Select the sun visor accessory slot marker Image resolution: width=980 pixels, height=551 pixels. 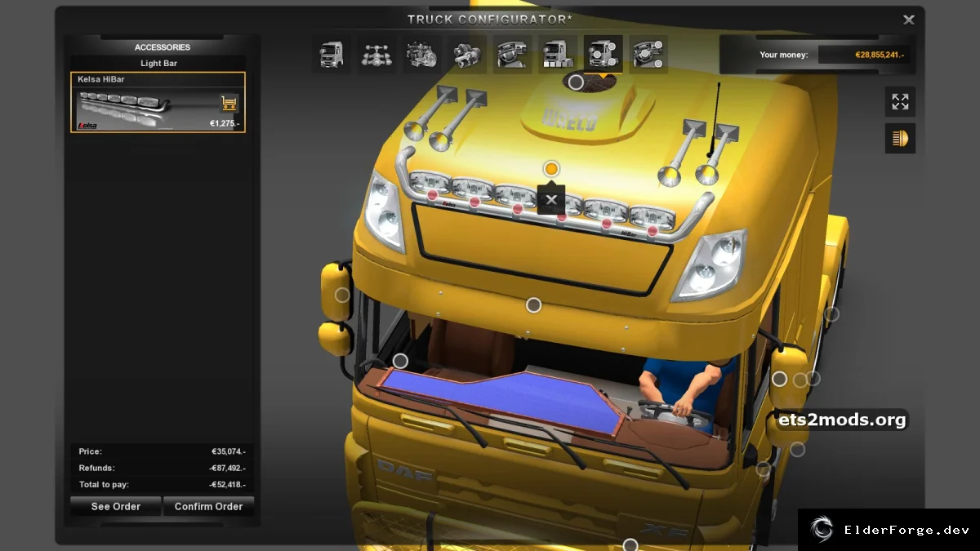(x=533, y=305)
